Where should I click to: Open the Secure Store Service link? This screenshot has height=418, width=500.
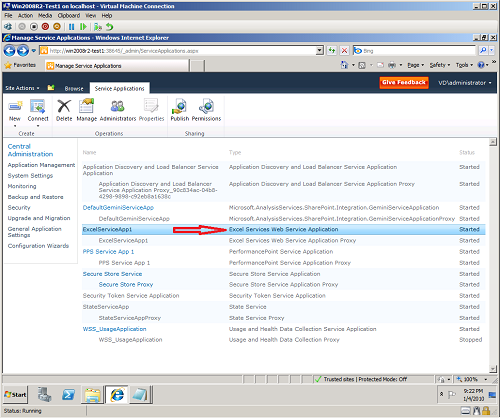point(112,274)
